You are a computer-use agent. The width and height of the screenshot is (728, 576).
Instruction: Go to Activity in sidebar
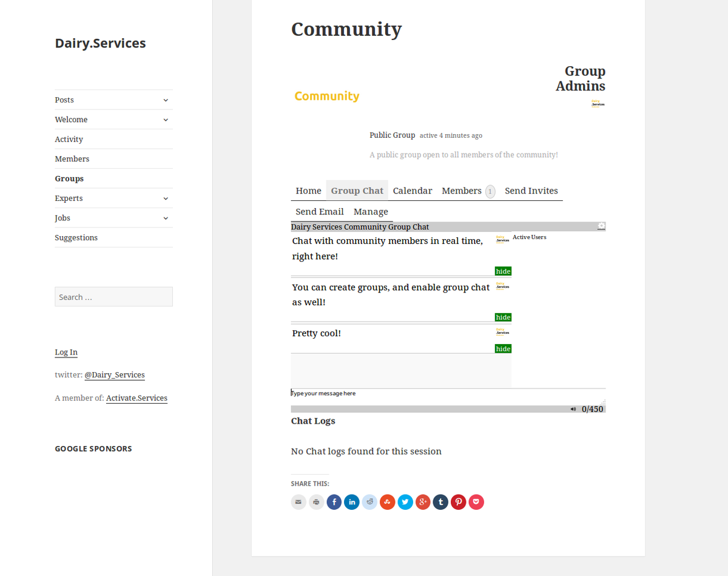[x=69, y=140]
